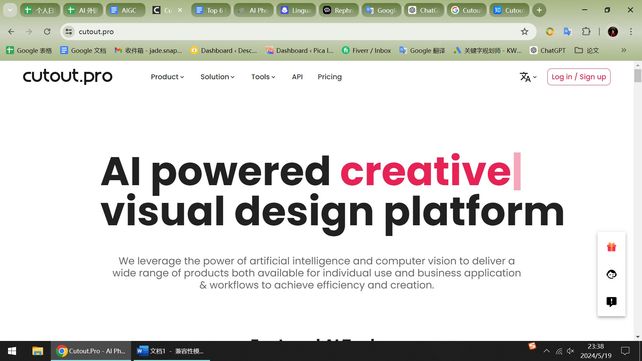Open the Pricing page

330,77
